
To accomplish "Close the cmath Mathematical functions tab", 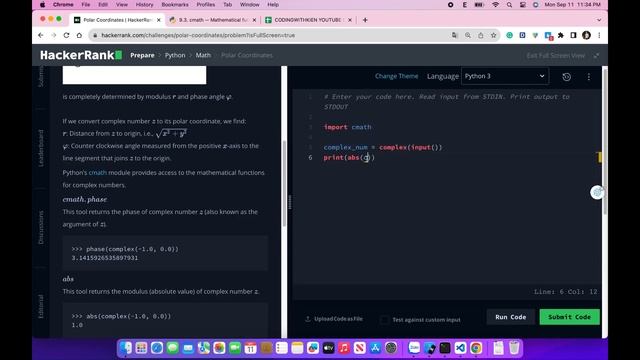I will (x=254, y=20).
